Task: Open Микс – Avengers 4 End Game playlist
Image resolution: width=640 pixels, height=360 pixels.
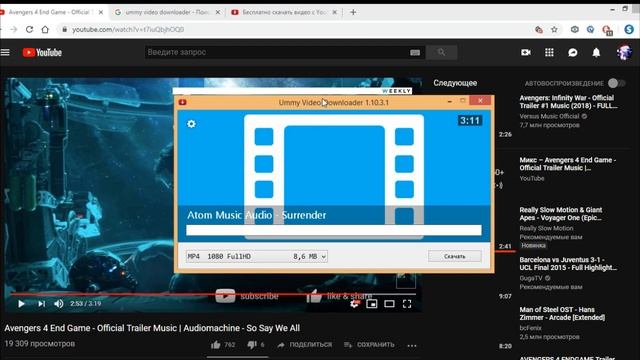Action: point(568,164)
